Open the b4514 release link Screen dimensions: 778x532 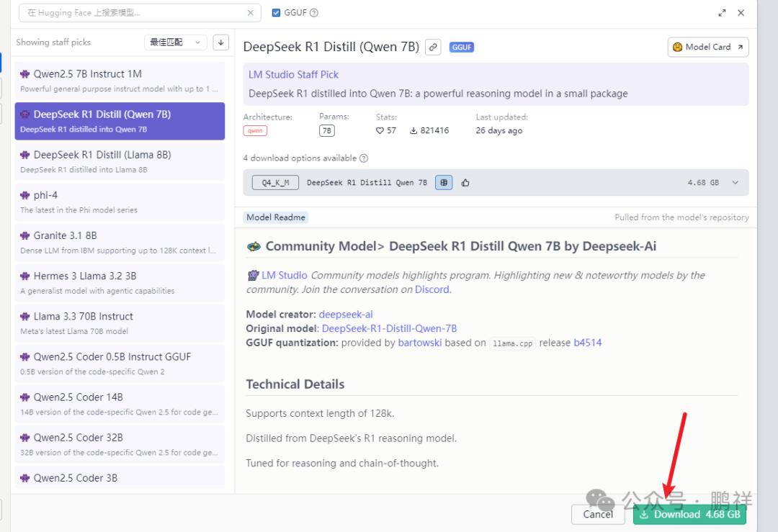[588, 343]
